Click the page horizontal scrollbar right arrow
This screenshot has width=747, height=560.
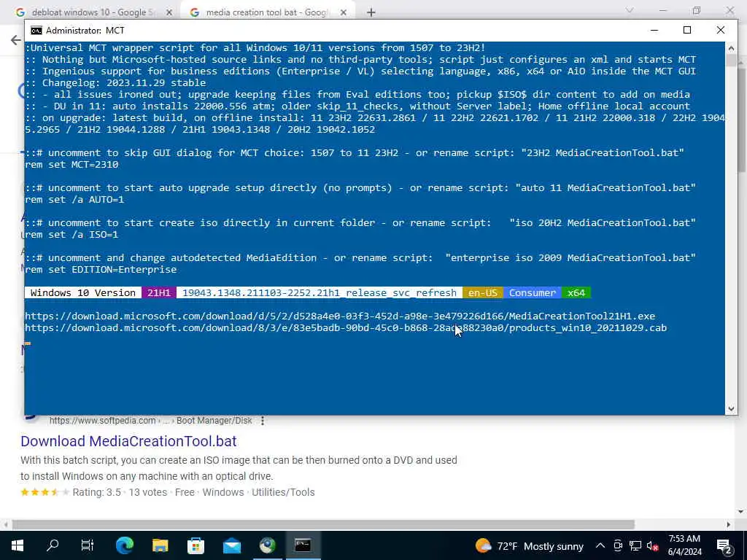coord(728,524)
